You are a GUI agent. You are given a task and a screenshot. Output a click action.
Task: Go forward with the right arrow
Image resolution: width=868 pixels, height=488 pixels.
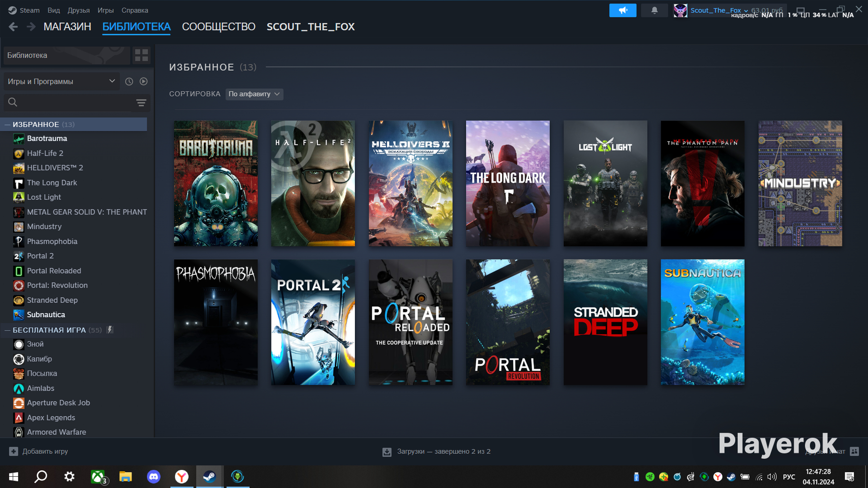pos(31,27)
